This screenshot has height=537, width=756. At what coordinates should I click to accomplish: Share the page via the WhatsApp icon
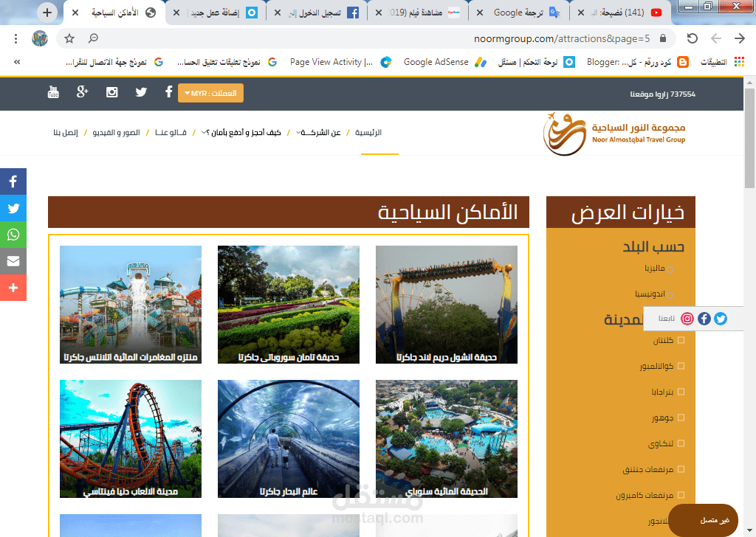(x=13, y=234)
